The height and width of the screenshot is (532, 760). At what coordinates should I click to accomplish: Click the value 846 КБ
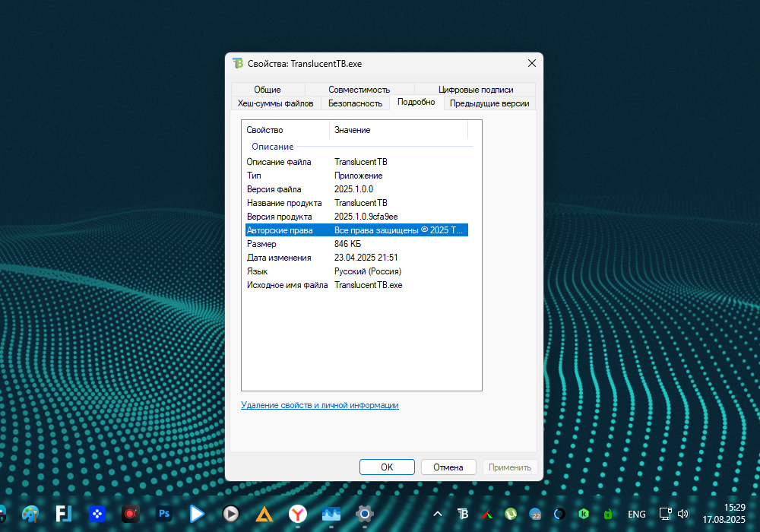click(x=347, y=244)
